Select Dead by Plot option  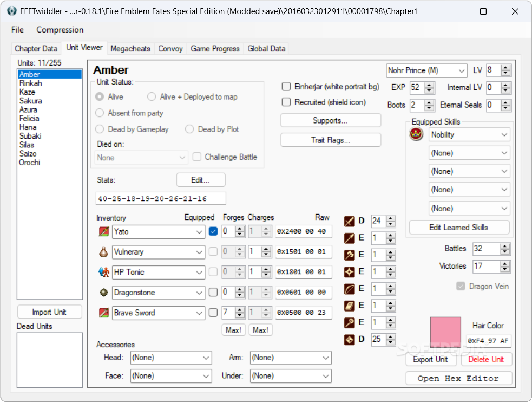pyautogui.click(x=189, y=129)
